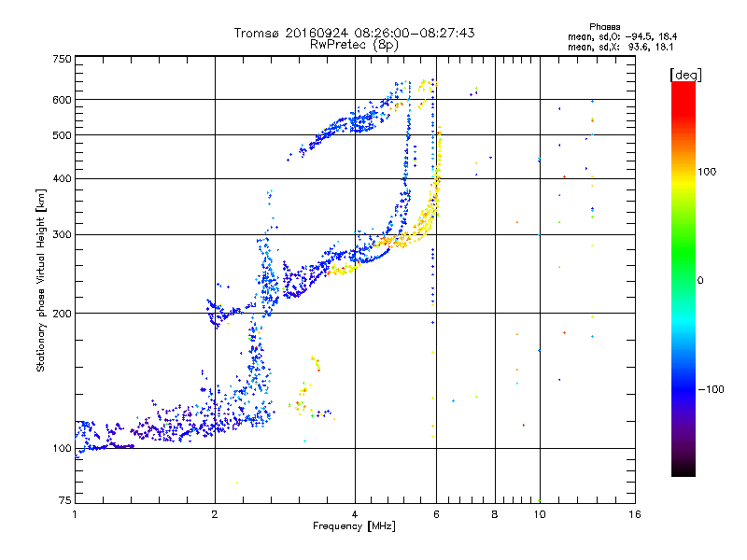Click the 600 km height tick label
The height and width of the screenshot is (560, 747).
click(x=62, y=100)
